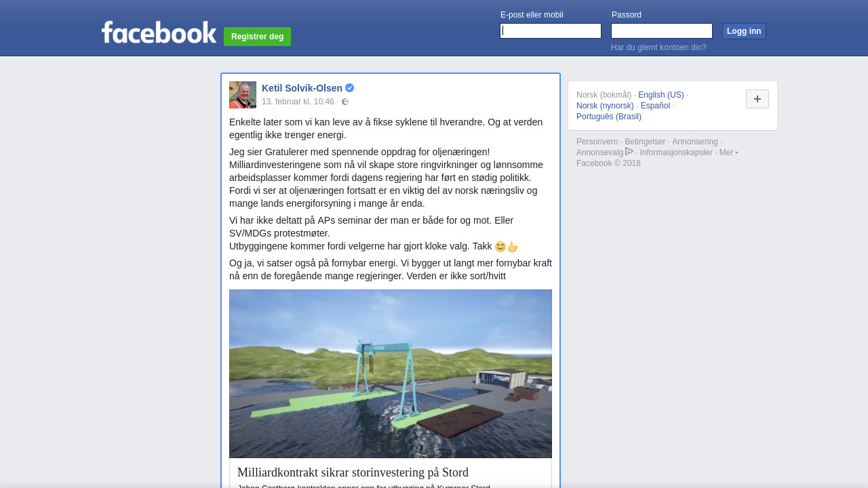
Task: Open the Annonsevalg footer link
Action: click(600, 152)
